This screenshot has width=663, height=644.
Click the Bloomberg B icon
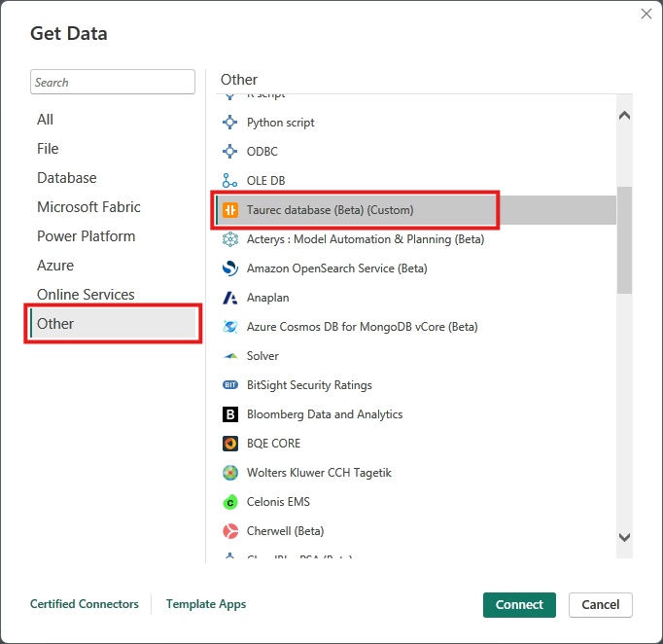tap(230, 414)
